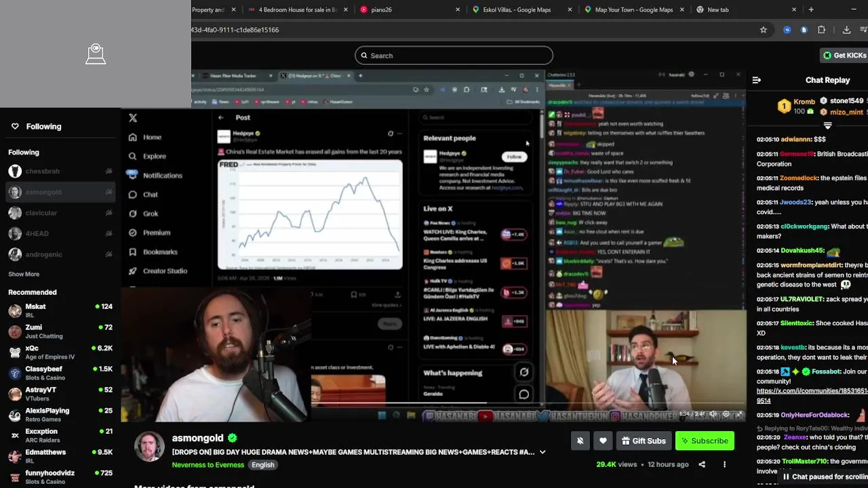Click the Gift Subs button
868x488 pixels.
(644, 441)
